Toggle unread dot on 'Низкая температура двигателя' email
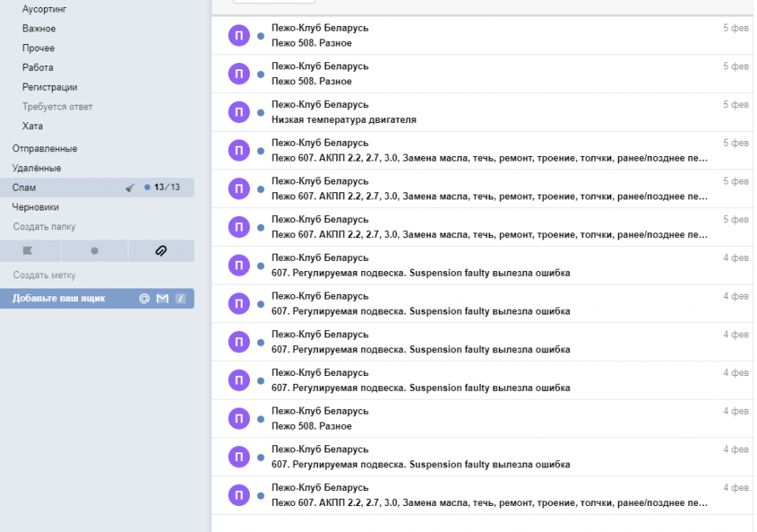Image resolution: width=757 pixels, height=532 pixels. click(260, 113)
